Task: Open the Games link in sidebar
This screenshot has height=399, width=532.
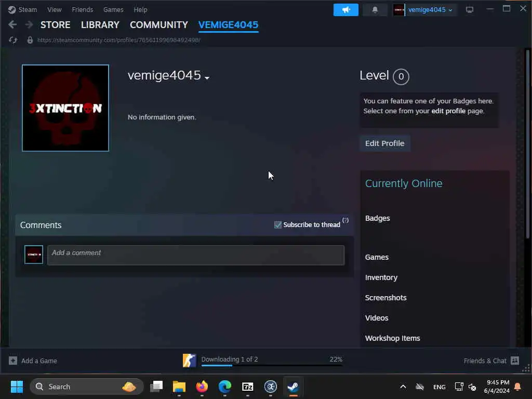Action: coord(377,257)
